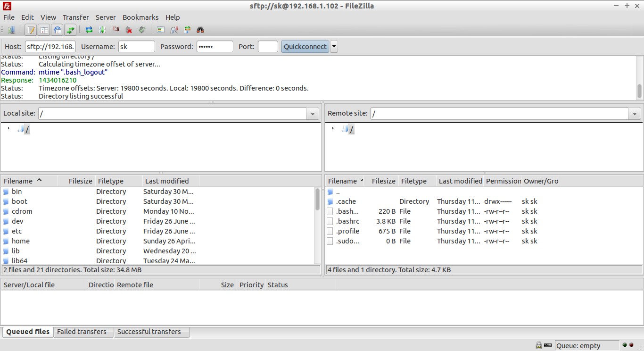Click the parent directory '..' folder icon
This screenshot has width=644, height=351.
[330, 192]
